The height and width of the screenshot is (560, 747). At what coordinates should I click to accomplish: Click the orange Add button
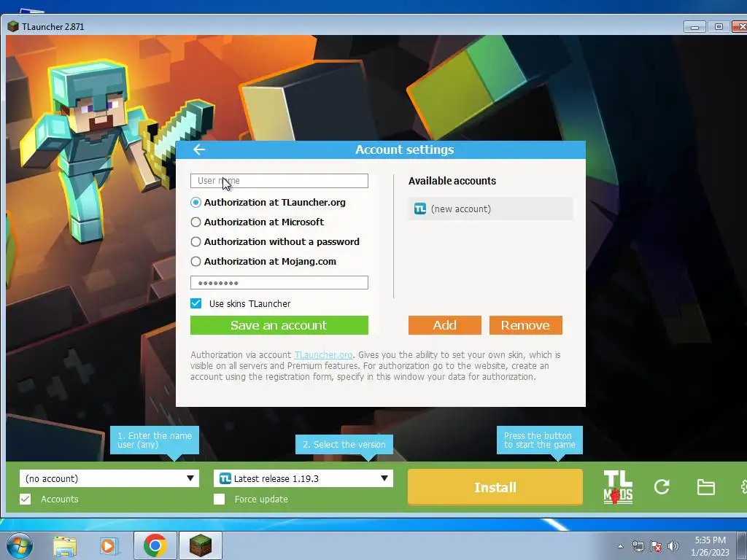click(444, 325)
